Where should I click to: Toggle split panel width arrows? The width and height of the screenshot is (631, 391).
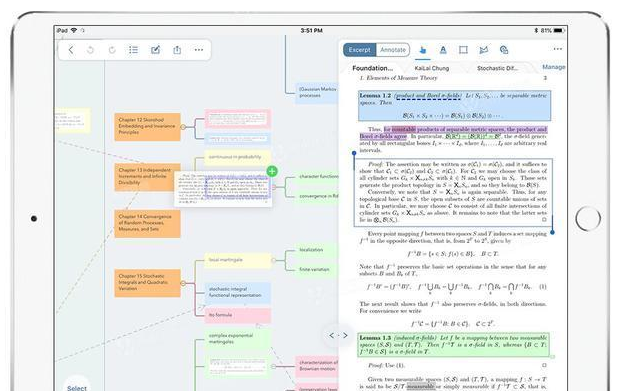(338, 335)
